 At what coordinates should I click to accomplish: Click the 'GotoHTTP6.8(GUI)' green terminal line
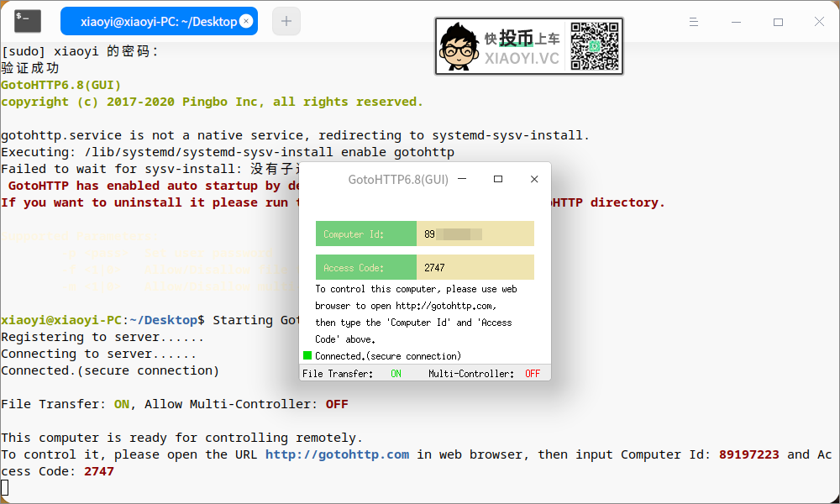click(61, 85)
